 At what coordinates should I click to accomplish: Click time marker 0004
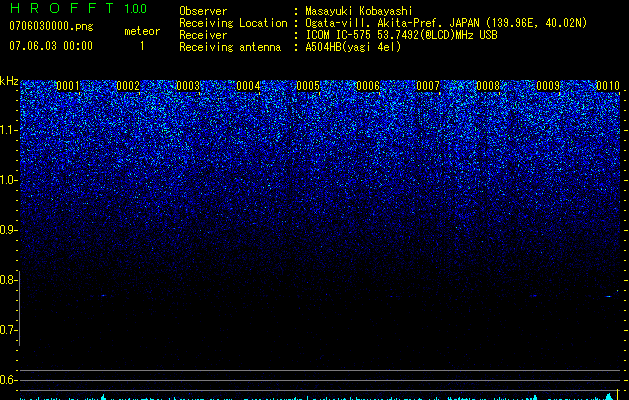click(x=248, y=86)
